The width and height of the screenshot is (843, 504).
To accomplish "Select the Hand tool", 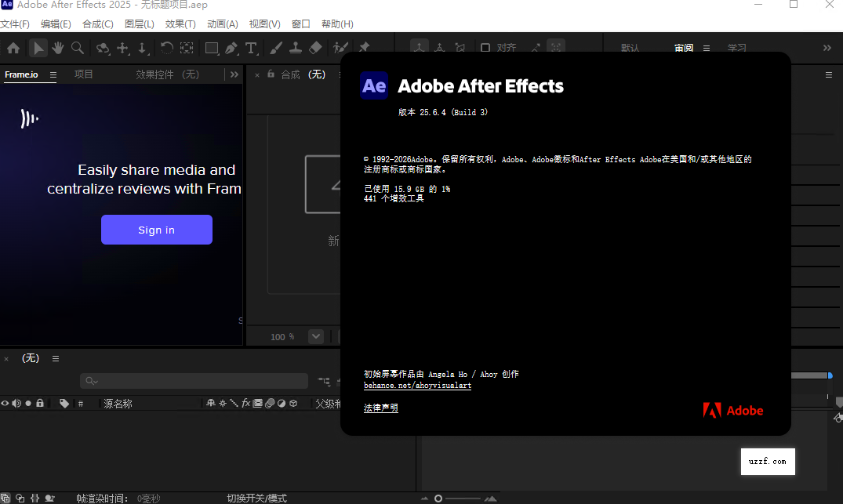I will click(x=56, y=48).
